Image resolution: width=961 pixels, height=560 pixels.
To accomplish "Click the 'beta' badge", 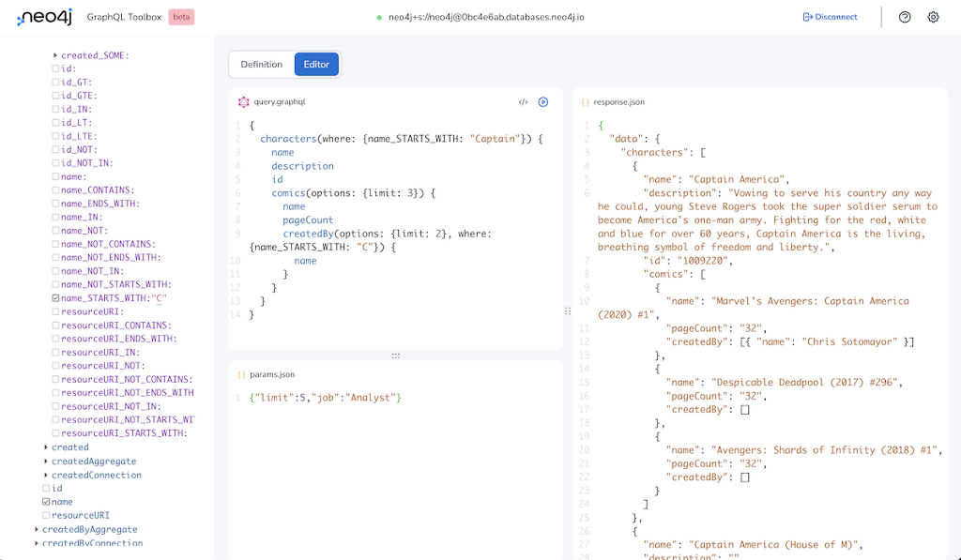I will point(181,17).
